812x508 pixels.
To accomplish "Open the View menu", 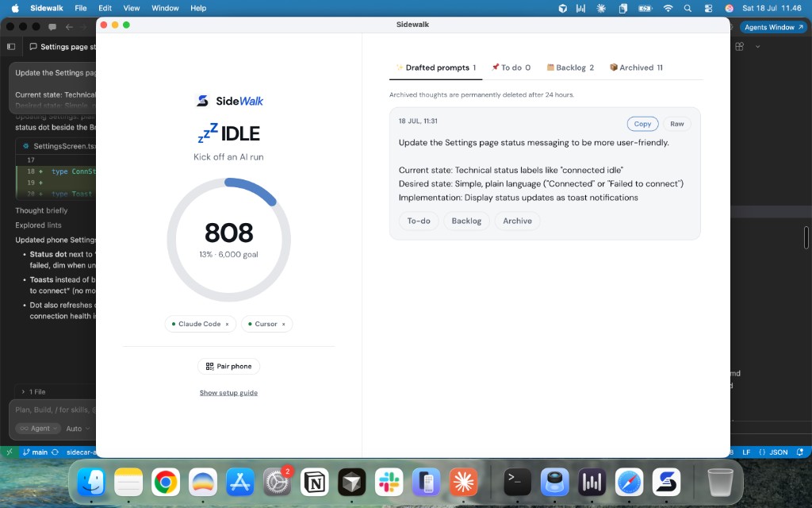I will (x=132, y=8).
